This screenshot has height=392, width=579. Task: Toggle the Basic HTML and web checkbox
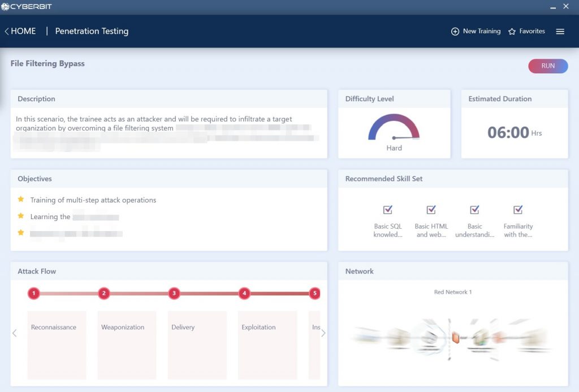coord(431,210)
